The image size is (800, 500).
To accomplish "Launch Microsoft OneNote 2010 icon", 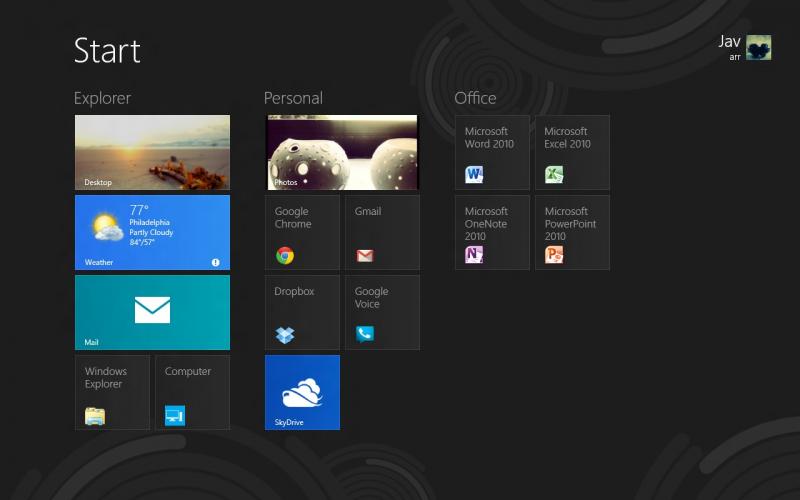I will (474, 254).
